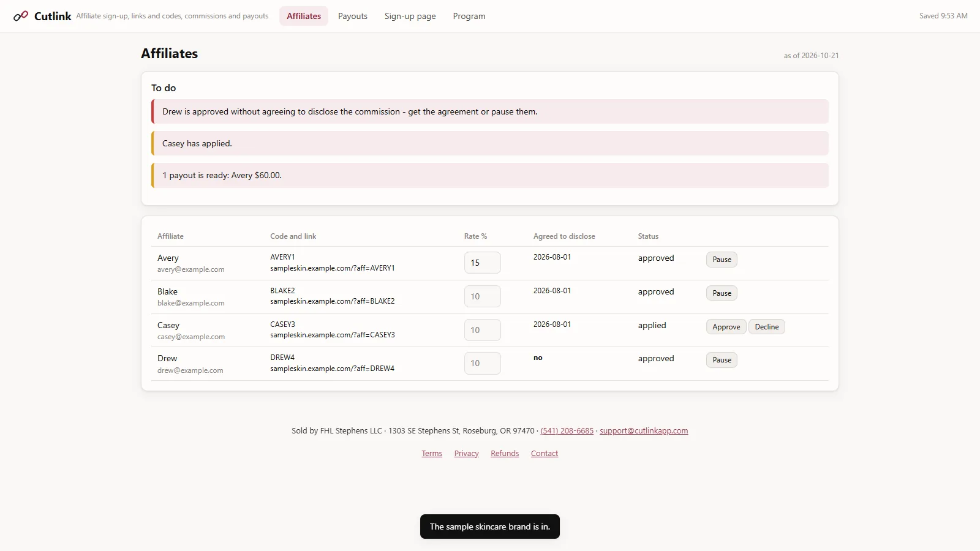Pause affiliate Drew
This screenshot has width=980, height=551.
point(722,360)
